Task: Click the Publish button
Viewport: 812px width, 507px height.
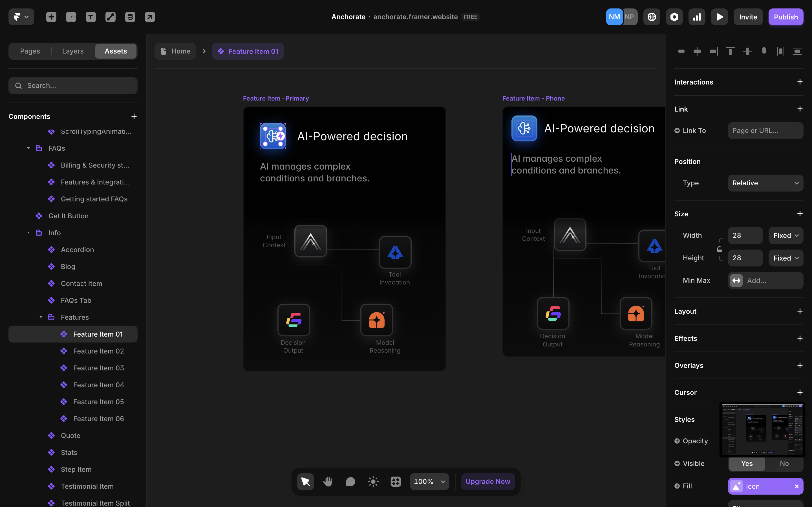Action: 785,17
